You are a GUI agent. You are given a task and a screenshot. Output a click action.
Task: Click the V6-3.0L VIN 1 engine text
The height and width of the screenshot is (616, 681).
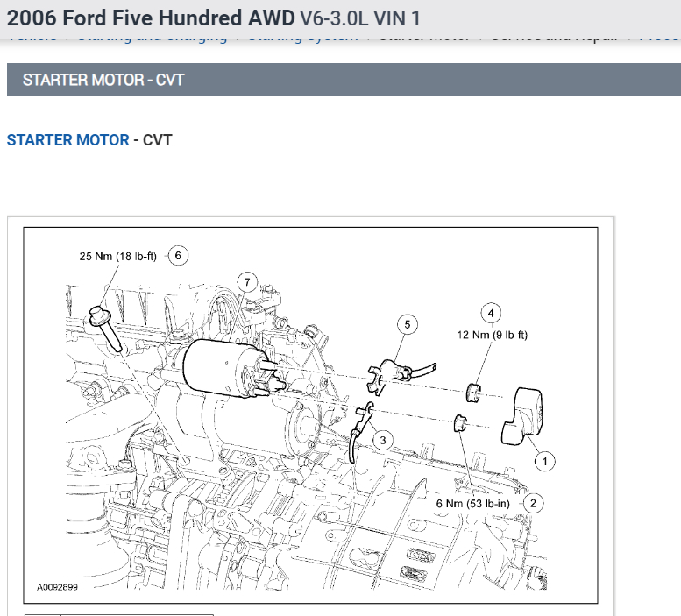360,18
